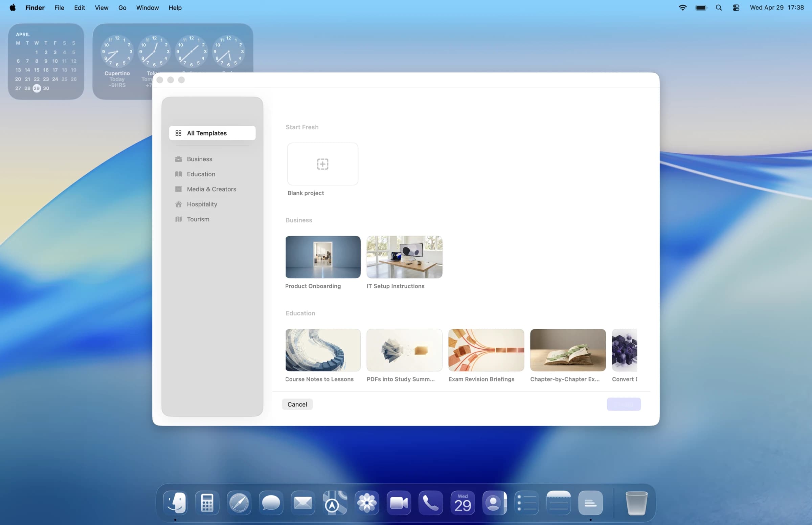Pick the Course Notes to Lessons thumbnail

tap(323, 350)
